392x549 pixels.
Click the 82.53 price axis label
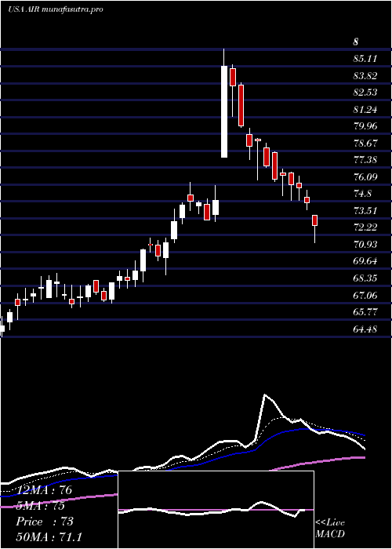tap(365, 93)
